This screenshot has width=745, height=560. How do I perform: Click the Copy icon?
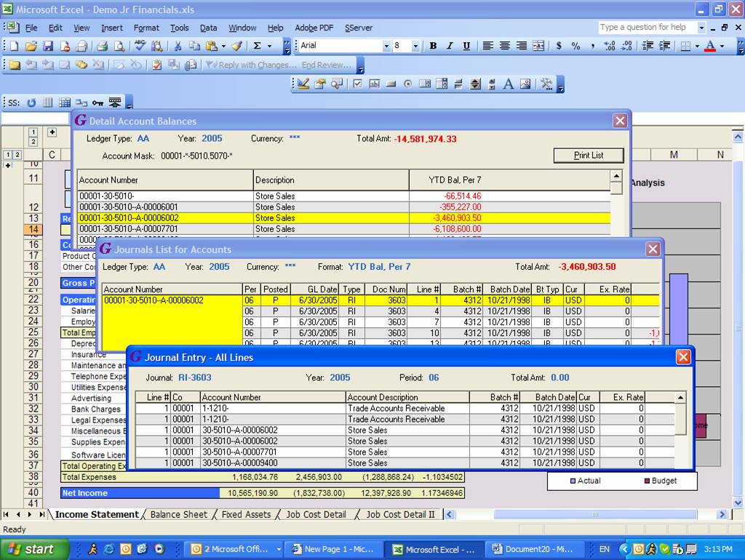194,46
